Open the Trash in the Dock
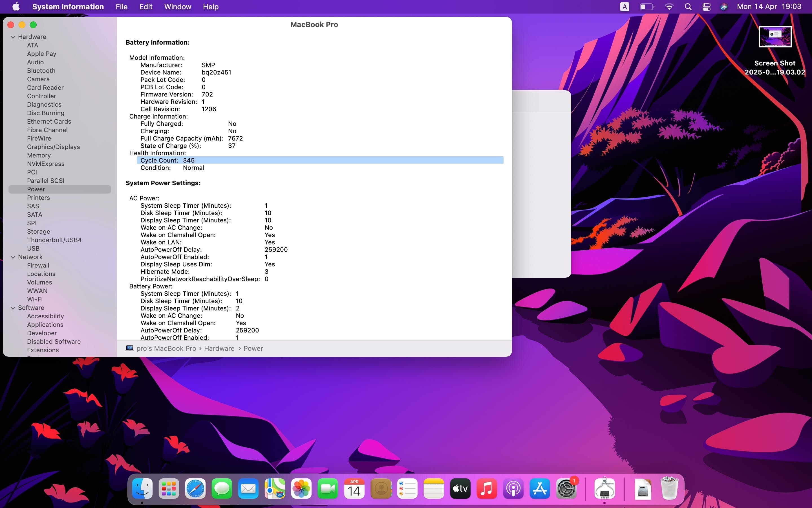Image resolution: width=812 pixels, height=508 pixels. tap(669, 489)
